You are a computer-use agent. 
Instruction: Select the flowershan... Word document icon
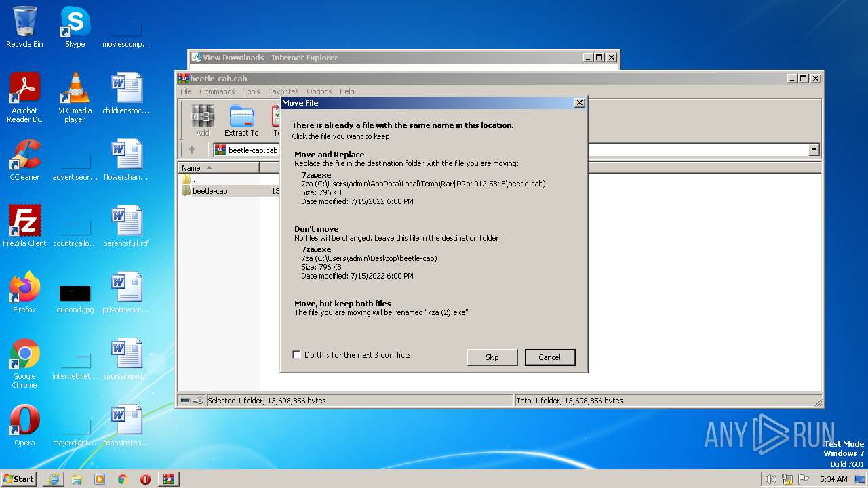[x=126, y=160]
